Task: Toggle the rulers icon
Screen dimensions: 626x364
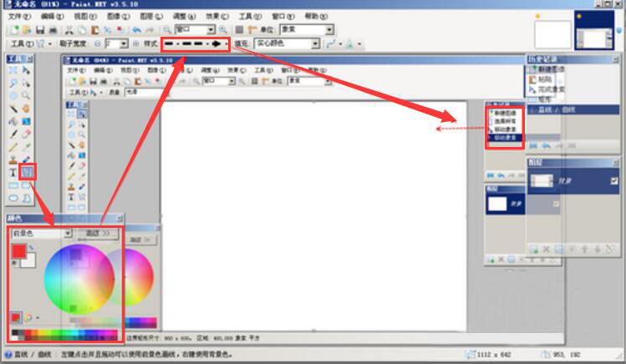Action: tap(252, 29)
